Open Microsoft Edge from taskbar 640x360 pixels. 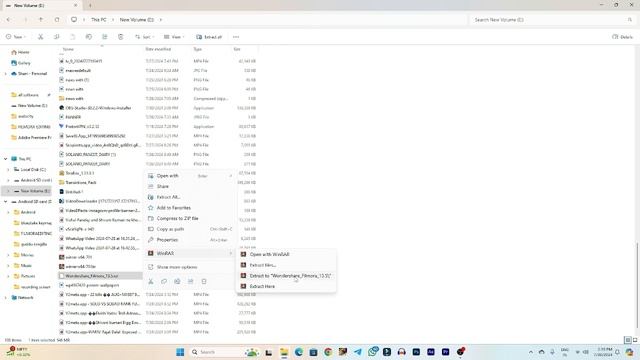pos(299,352)
